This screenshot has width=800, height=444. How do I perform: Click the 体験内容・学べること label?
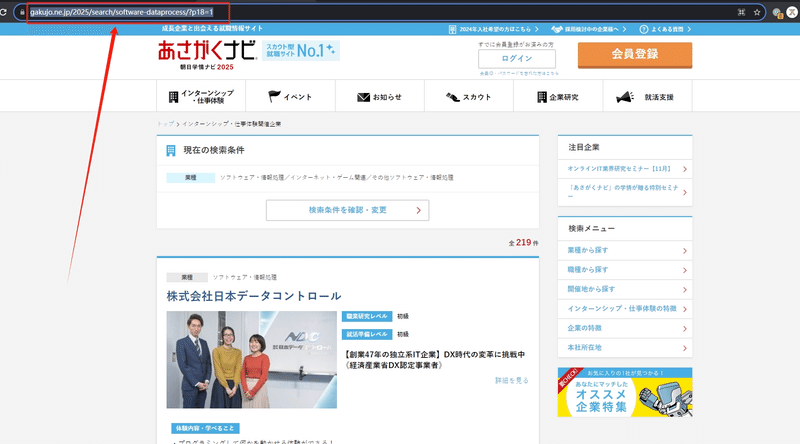click(205, 428)
